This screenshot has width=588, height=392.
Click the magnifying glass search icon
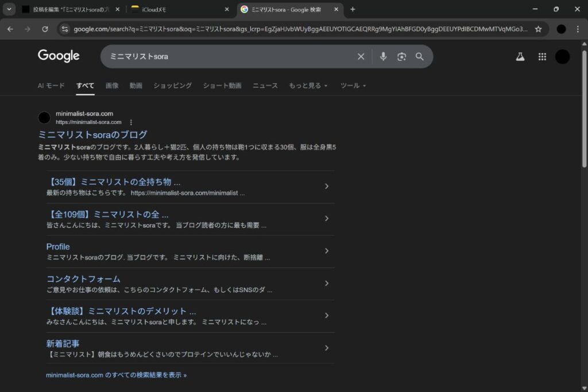click(x=420, y=56)
